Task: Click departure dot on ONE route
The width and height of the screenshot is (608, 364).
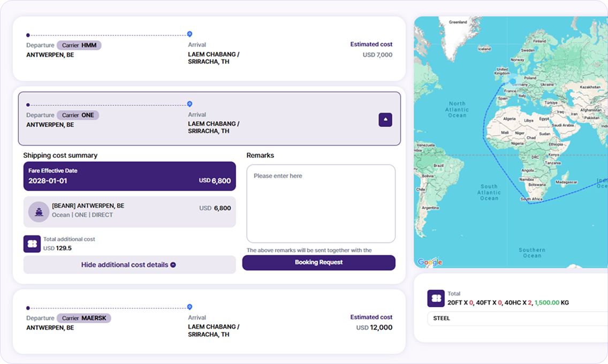Action: pos(28,105)
